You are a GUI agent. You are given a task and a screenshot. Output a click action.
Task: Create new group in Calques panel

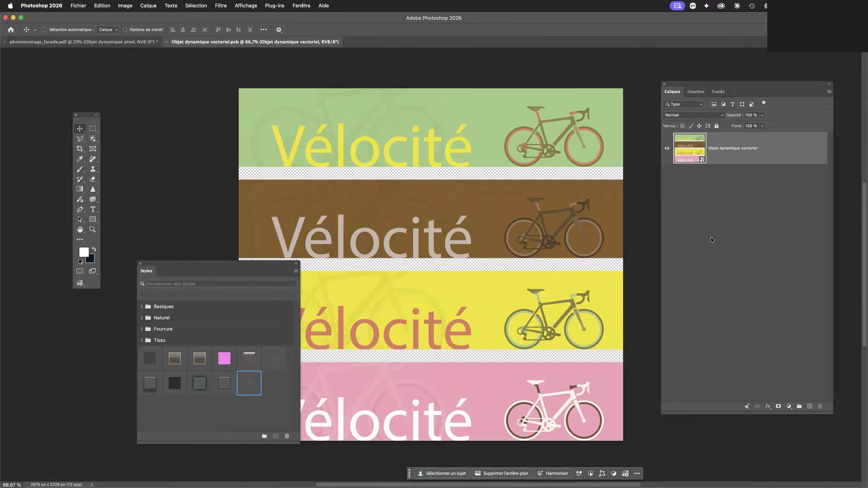pyautogui.click(x=799, y=406)
